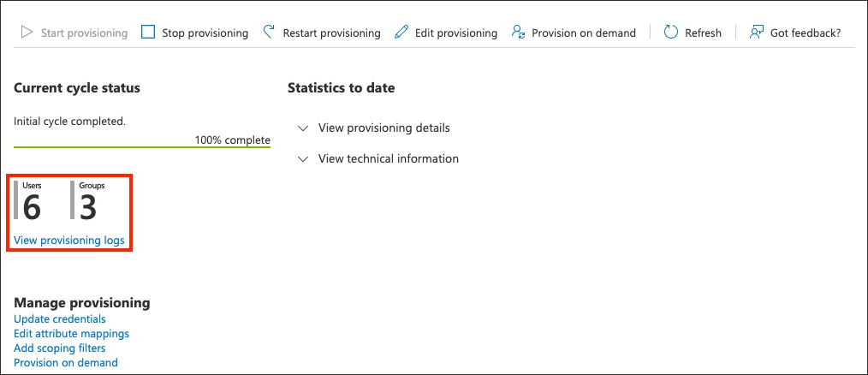Click the Start provisioning play icon
Viewport: 868px width, 375px height.
pyautogui.click(x=27, y=33)
